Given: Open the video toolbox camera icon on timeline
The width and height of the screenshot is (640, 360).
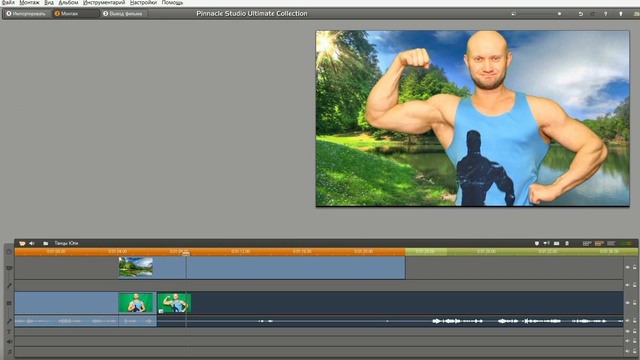Looking at the screenshot, I should 22,243.
